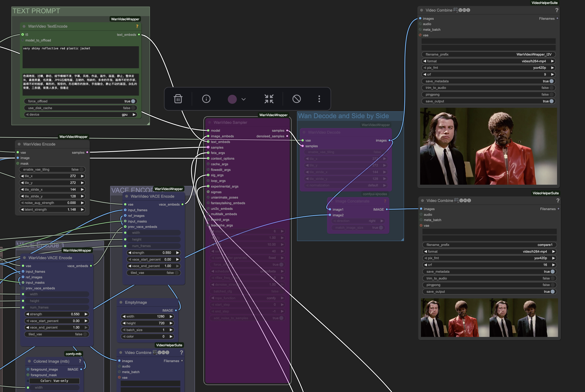
Task: Click filename_prefix compare1 field
Action: pyautogui.click(x=489, y=245)
